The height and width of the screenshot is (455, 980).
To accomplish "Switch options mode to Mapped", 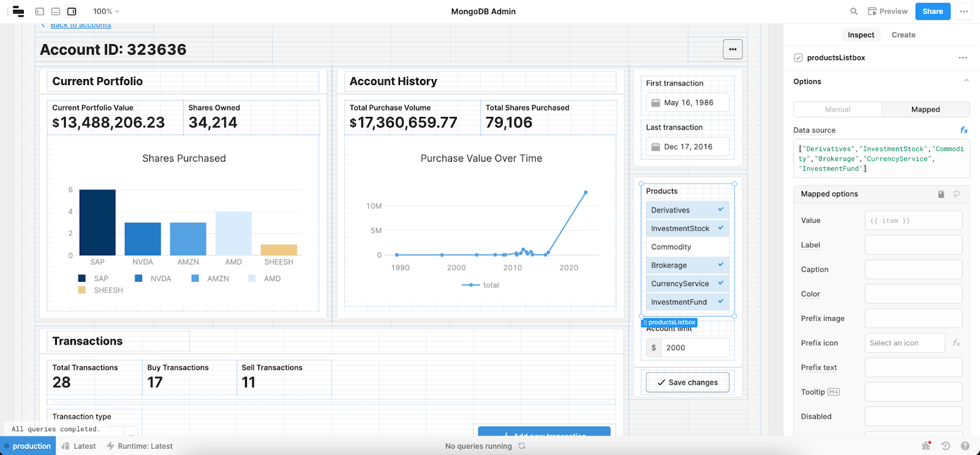I will (x=925, y=110).
